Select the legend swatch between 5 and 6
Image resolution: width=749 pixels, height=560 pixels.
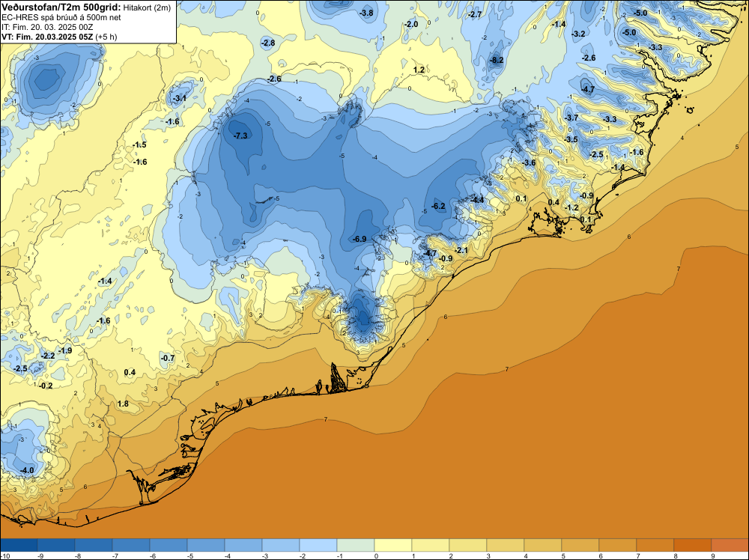point(580,545)
